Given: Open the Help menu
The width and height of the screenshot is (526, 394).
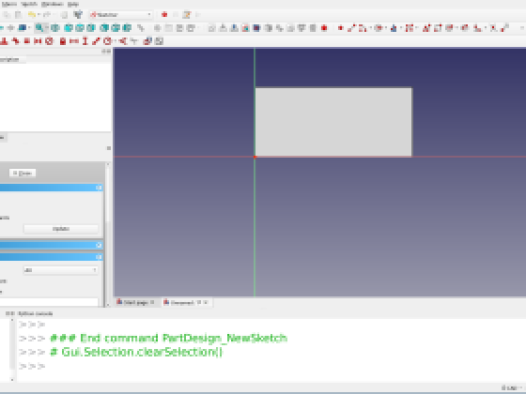Looking at the screenshot, I should click(73, 4).
